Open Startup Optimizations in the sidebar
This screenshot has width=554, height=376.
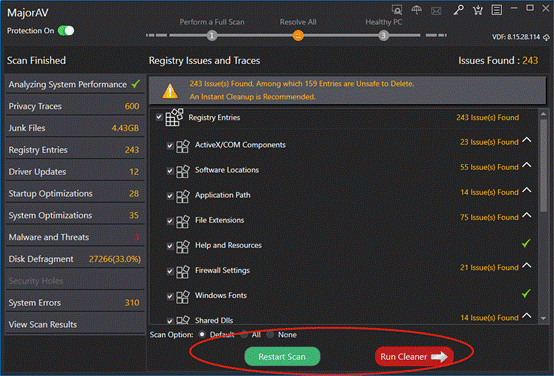tap(75, 194)
